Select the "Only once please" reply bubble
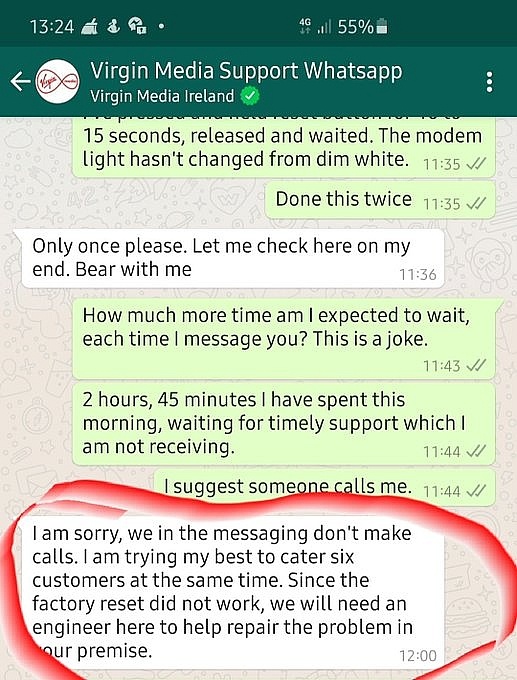Viewport: 517px width, 680px height. click(233, 258)
